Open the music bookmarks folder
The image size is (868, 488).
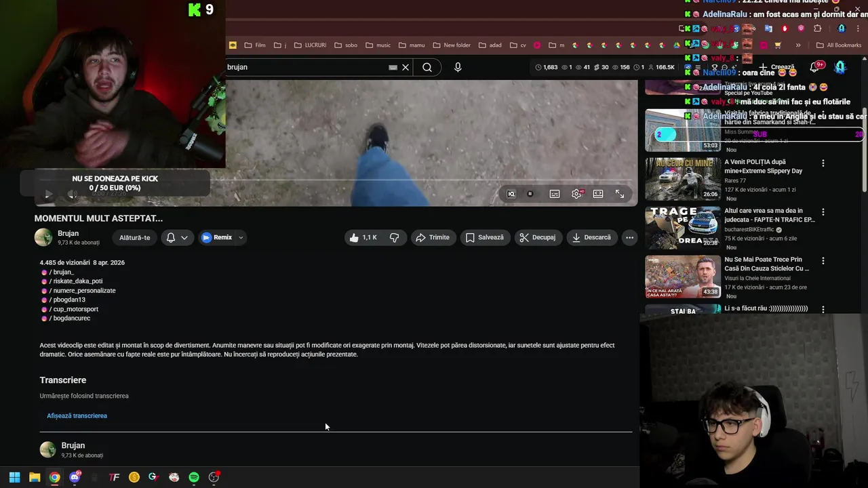pyautogui.click(x=378, y=45)
